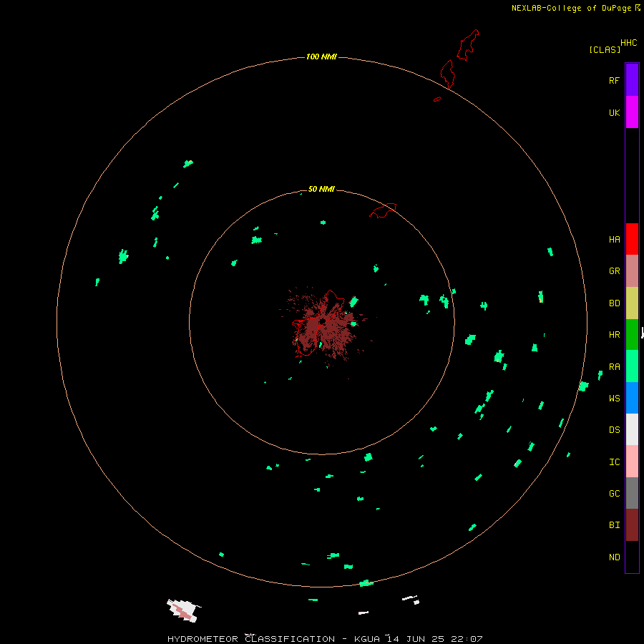This screenshot has height=644, width=644.
Task: Click the BD legend label
Action: pos(614,303)
